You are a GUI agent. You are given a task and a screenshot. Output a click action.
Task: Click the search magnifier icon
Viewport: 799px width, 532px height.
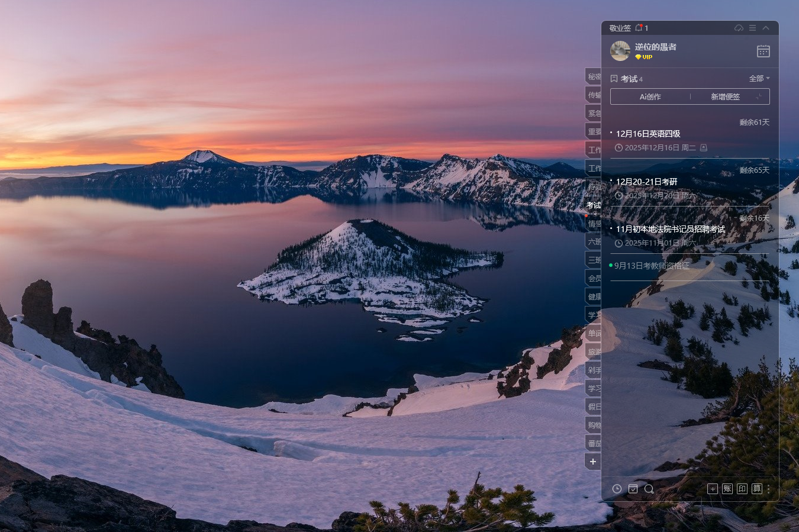(649, 489)
